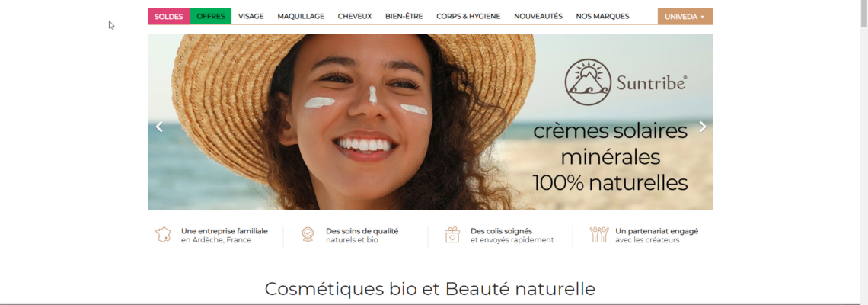Select VISAGE in the navigation bar
The width and height of the screenshot is (868, 305).
[251, 17]
